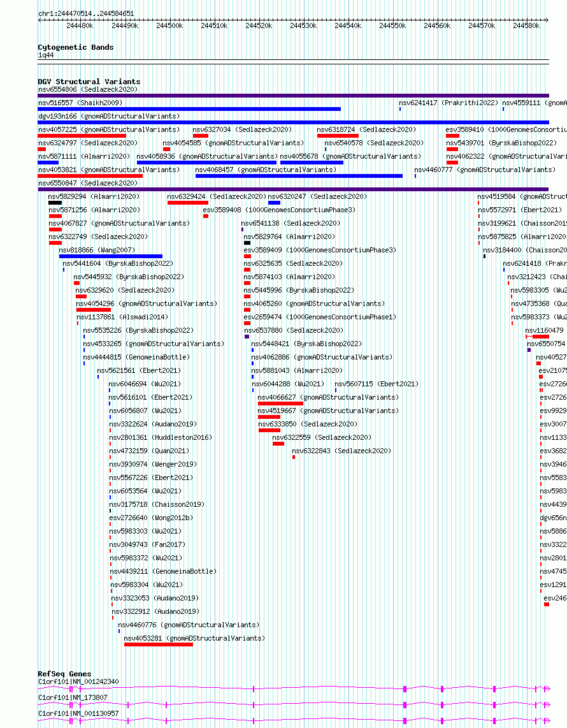Select variant nsv3175718 (Chaisson2019)

pos(157,504)
